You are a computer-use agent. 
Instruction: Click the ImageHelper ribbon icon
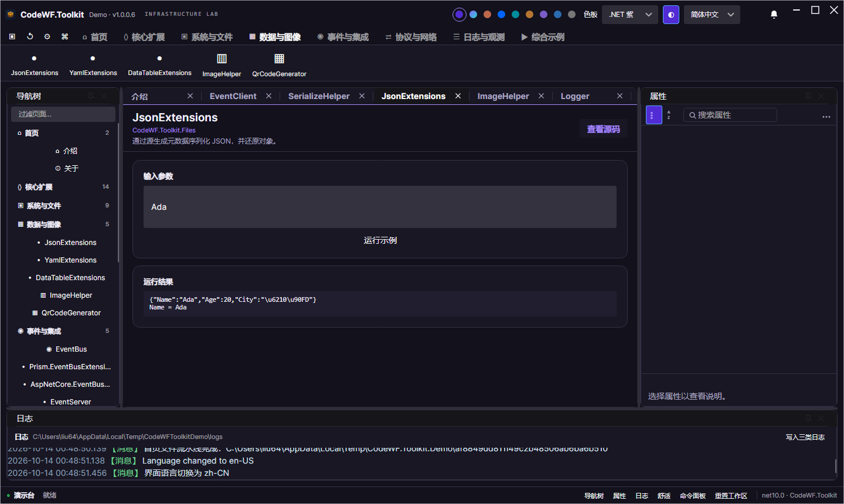coord(222,65)
